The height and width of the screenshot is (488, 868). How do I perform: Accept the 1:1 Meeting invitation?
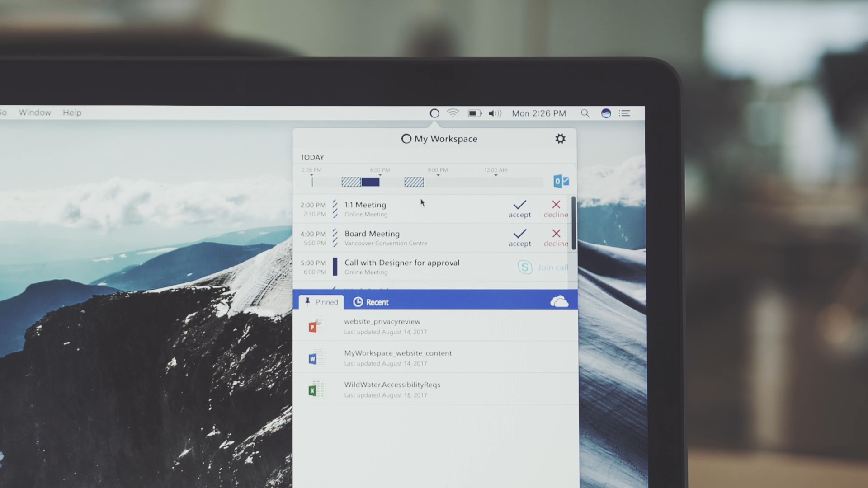point(519,208)
